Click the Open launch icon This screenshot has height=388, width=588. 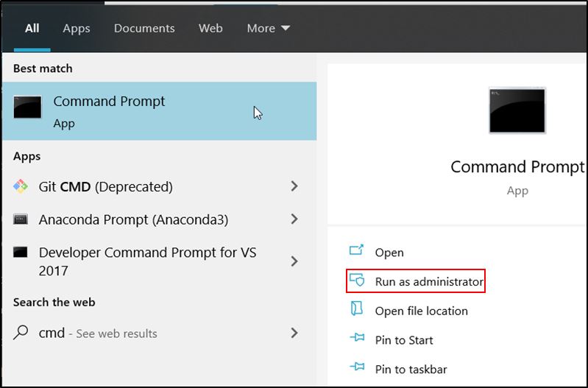356,250
